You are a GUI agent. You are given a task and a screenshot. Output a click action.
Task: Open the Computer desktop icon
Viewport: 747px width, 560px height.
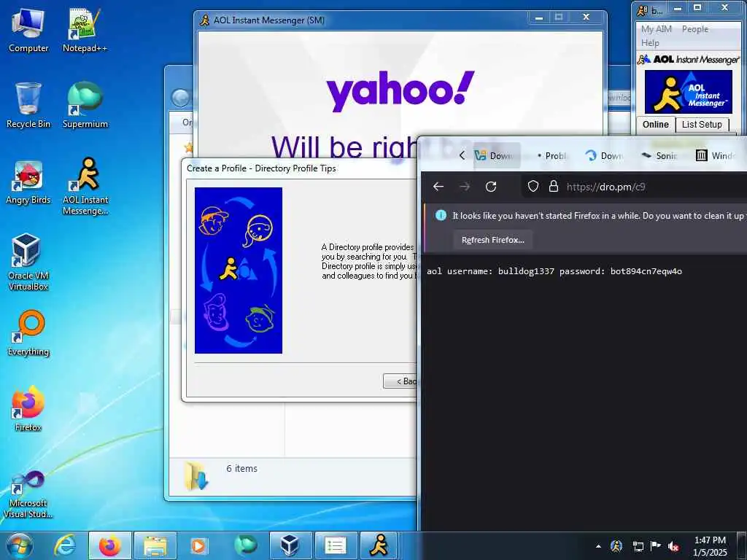pyautogui.click(x=28, y=29)
